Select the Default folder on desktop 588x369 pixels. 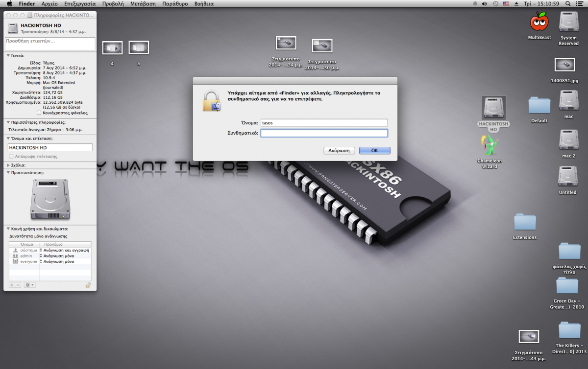pos(539,105)
